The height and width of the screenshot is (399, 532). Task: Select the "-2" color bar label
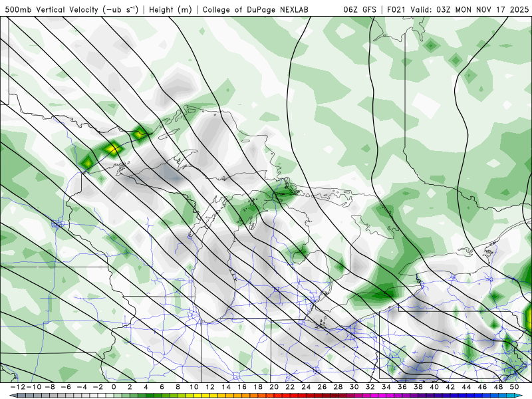pos(97,387)
